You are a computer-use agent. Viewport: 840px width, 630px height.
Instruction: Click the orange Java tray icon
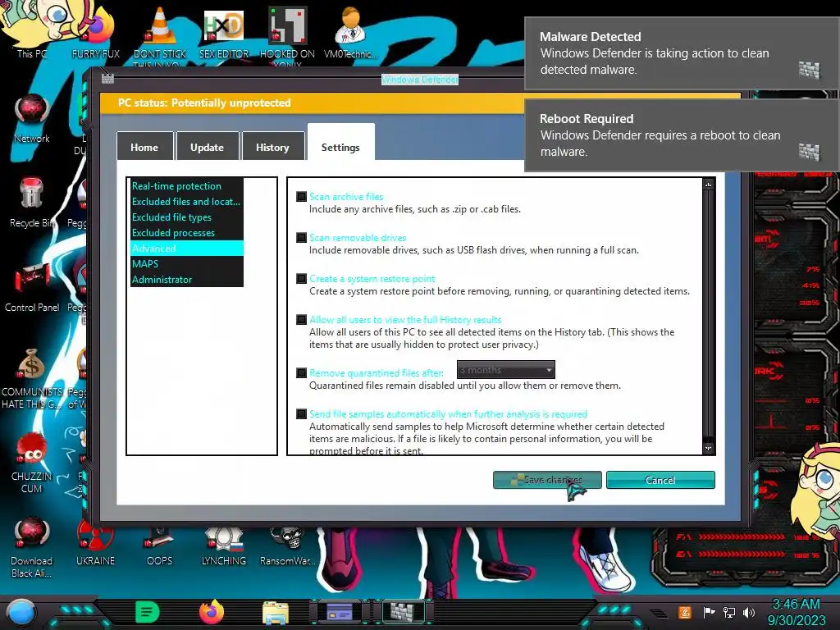(685, 612)
